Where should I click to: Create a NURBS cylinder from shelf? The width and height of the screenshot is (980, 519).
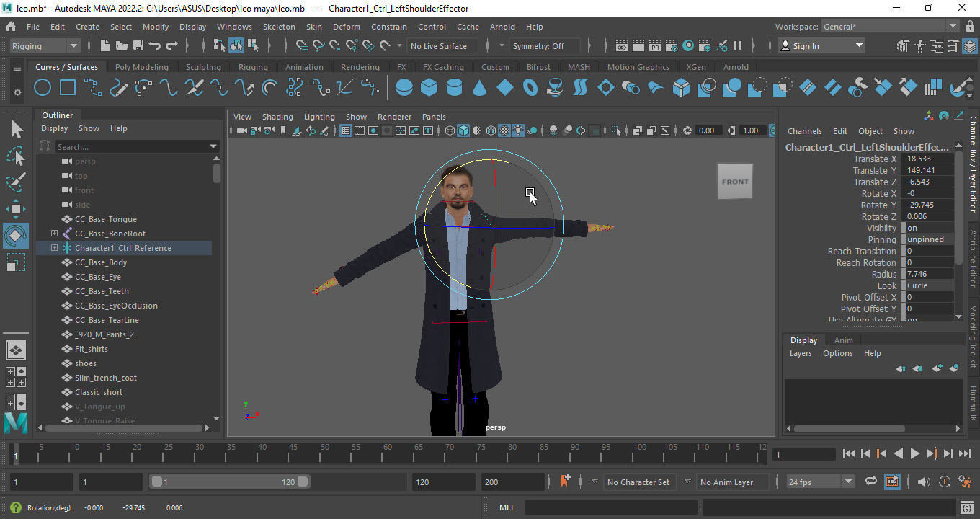coord(455,88)
